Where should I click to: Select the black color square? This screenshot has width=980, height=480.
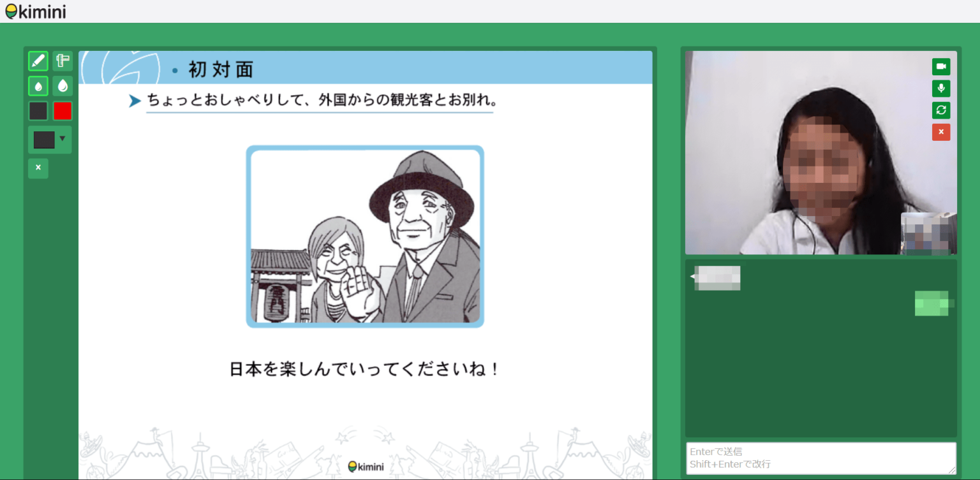[38, 110]
